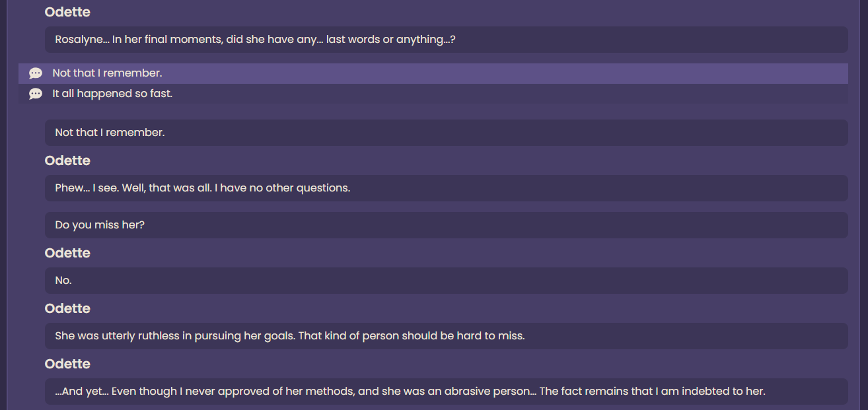
Task: Click the player's reply box 'Not that I remember.'
Action: pyautogui.click(x=447, y=133)
